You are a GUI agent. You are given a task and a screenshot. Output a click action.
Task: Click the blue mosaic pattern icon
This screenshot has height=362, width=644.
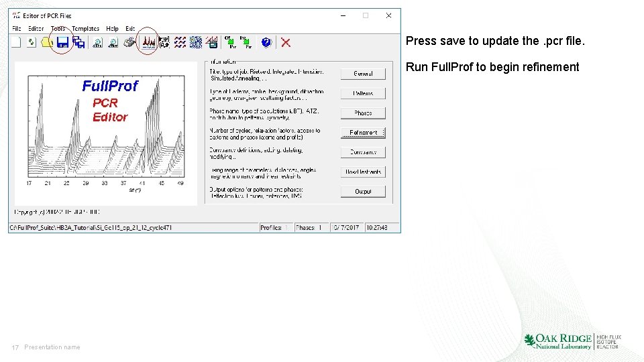tap(196, 42)
